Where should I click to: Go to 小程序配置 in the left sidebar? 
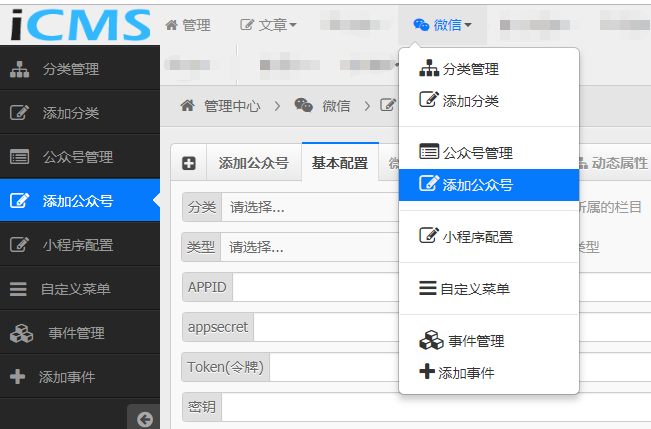pos(78,245)
